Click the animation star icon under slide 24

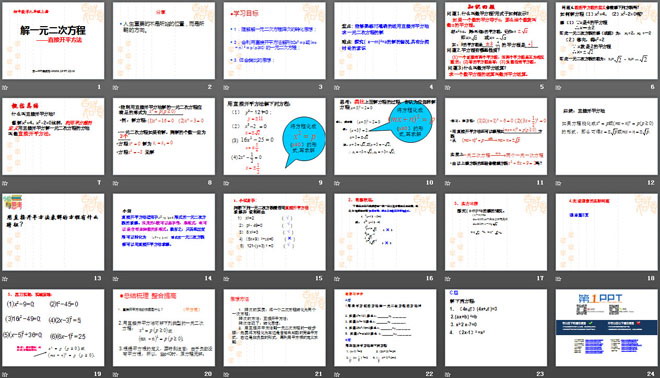[559, 374]
